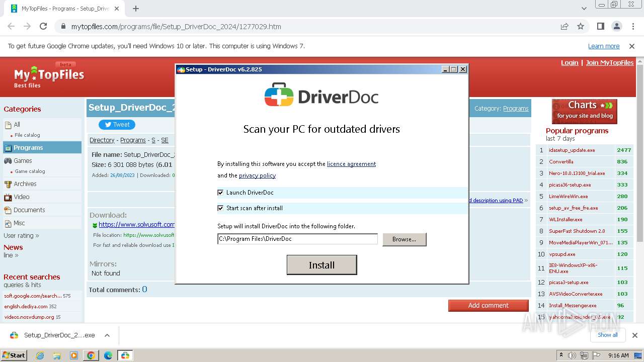
Task: Click the Archives category icon
Action: (8, 184)
